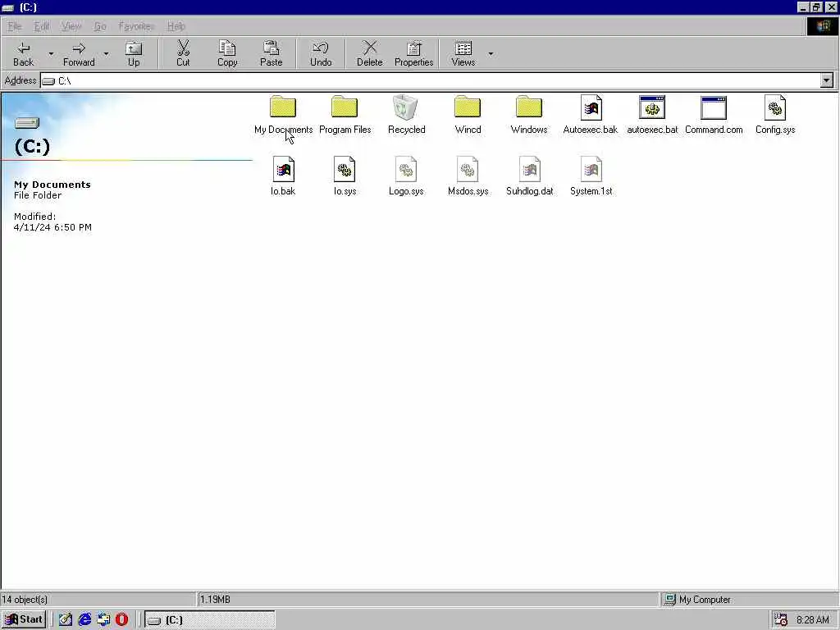The image size is (840, 630).
Task: Click the (C:) taskbar button
Action: (209, 620)
